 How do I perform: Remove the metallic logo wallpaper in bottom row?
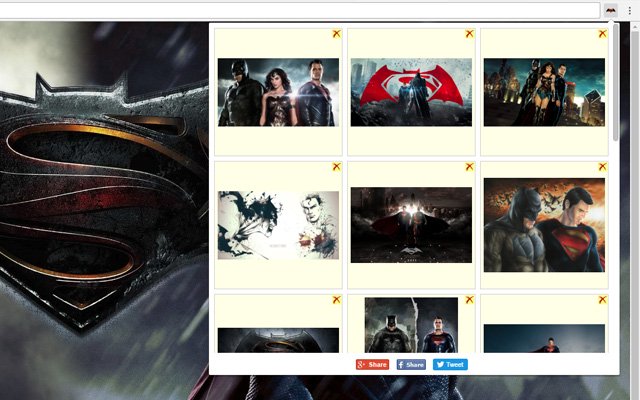[336, 300]
